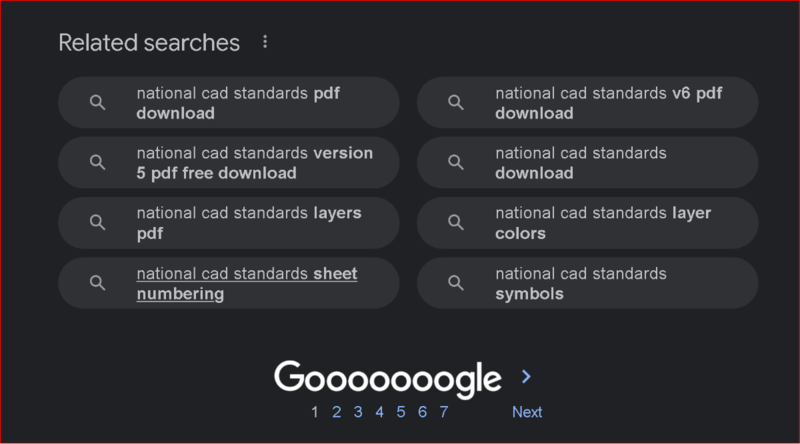Click the search icon beside "layer colors" suggestion
Image resolution: width=800 pixels, height=444 pixels.
point(455,223)
